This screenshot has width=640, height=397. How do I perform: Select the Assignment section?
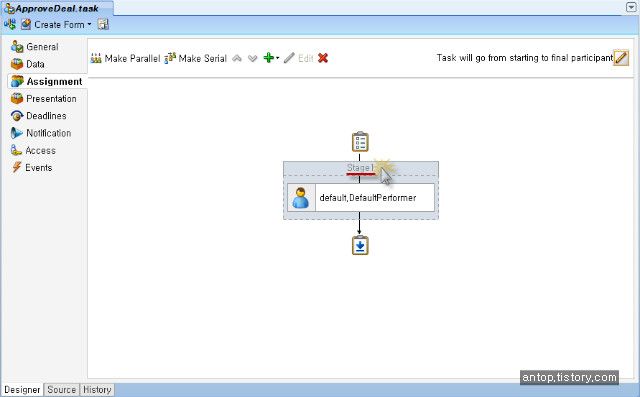click(x=47, y=82)
